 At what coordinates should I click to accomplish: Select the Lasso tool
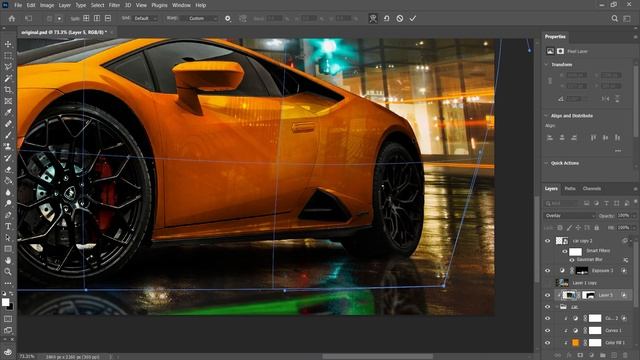pyautogui.click(x=8, y=67)
